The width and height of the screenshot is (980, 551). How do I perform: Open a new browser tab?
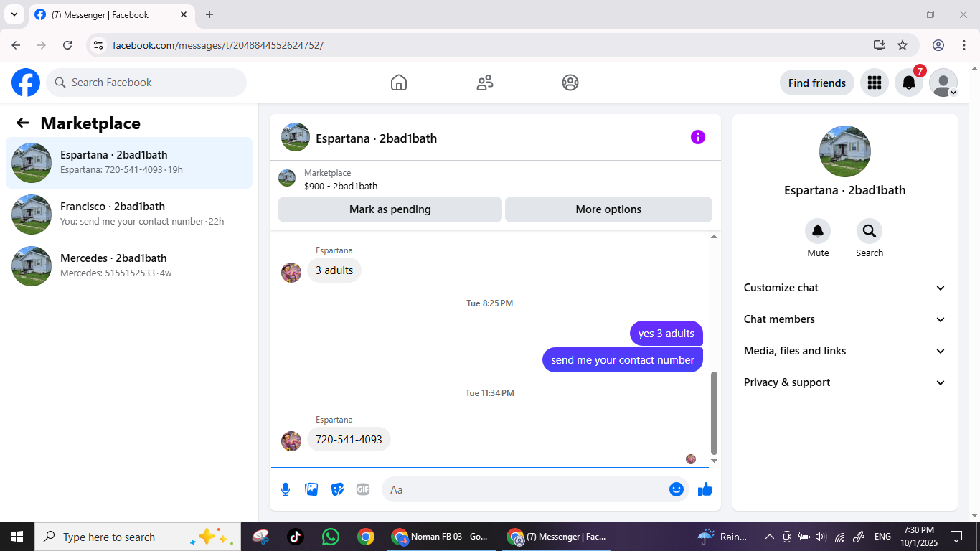pos(209,14)
